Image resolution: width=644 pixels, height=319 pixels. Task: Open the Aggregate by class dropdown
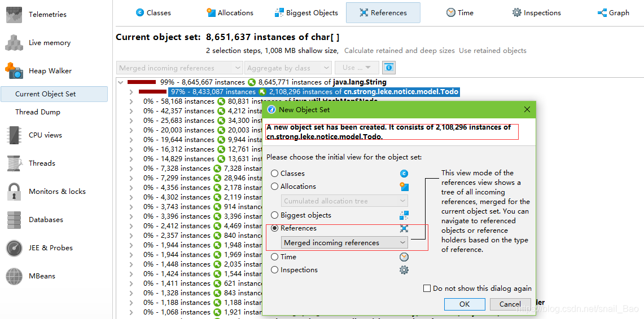(288, 68)
